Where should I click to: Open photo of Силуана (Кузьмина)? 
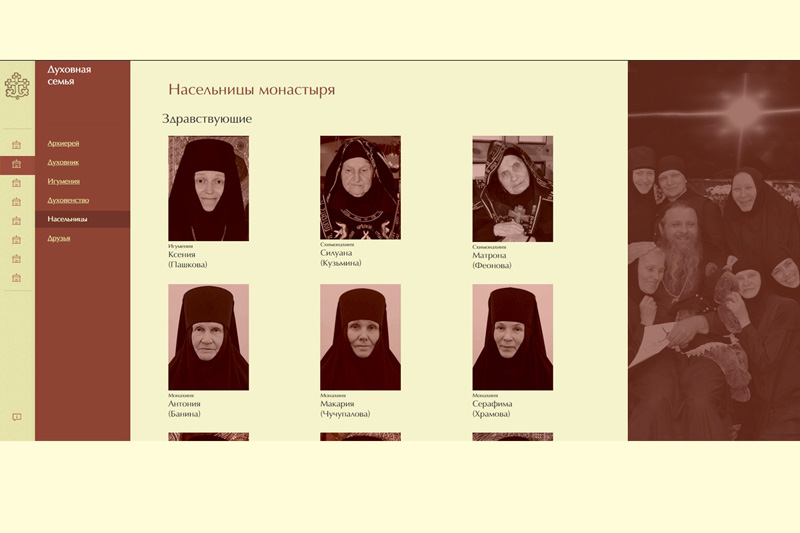[360, 188]
